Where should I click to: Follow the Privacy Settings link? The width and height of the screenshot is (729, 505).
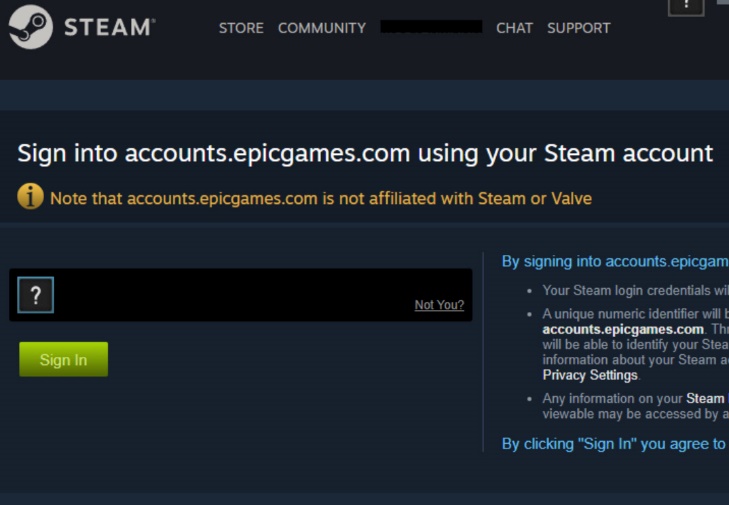[590, 375]
